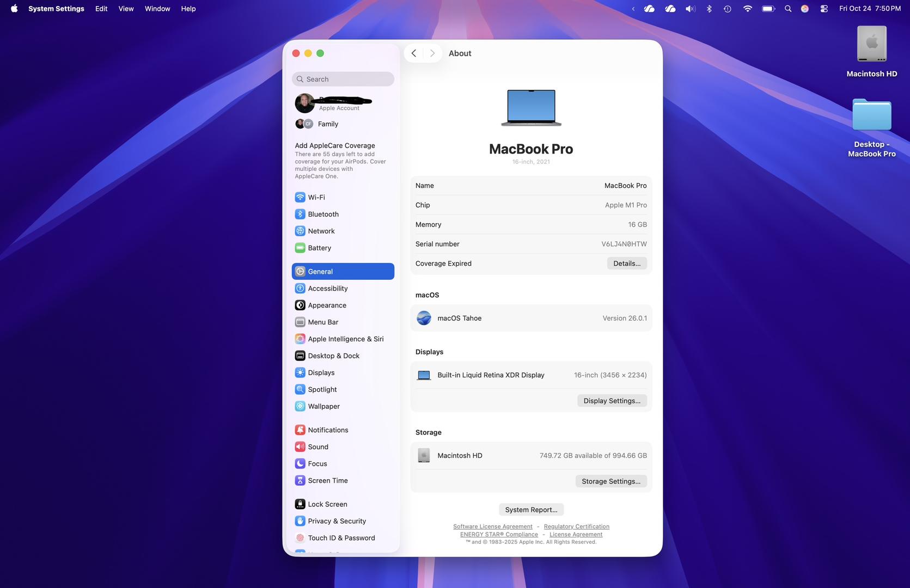
Task: Open the View menu in menu bar
Action: click(126, 9)
